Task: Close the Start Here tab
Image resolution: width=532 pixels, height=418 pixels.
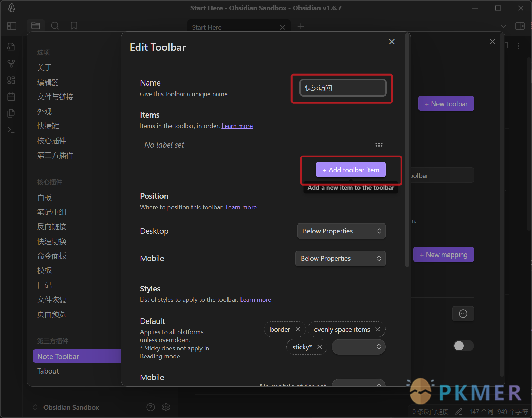Action: [x=283, y=27]
